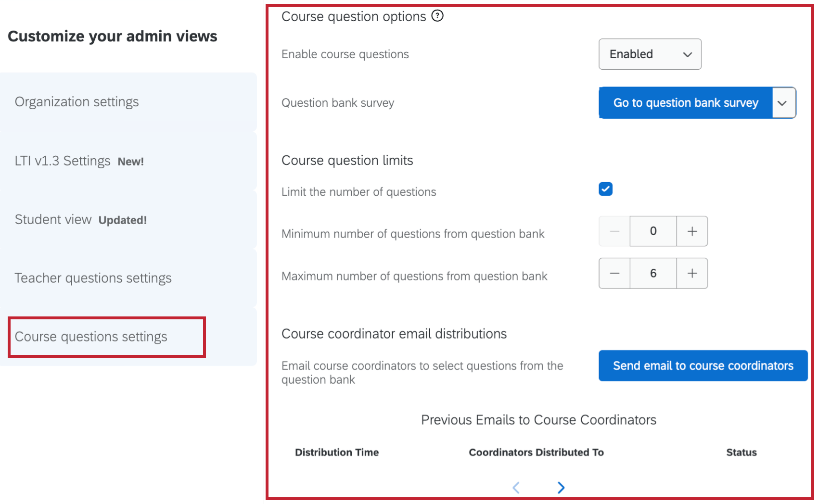The image size is (818, 504).
Task: Open the Enable course questions dropdown
Action: tap(650, 54)
